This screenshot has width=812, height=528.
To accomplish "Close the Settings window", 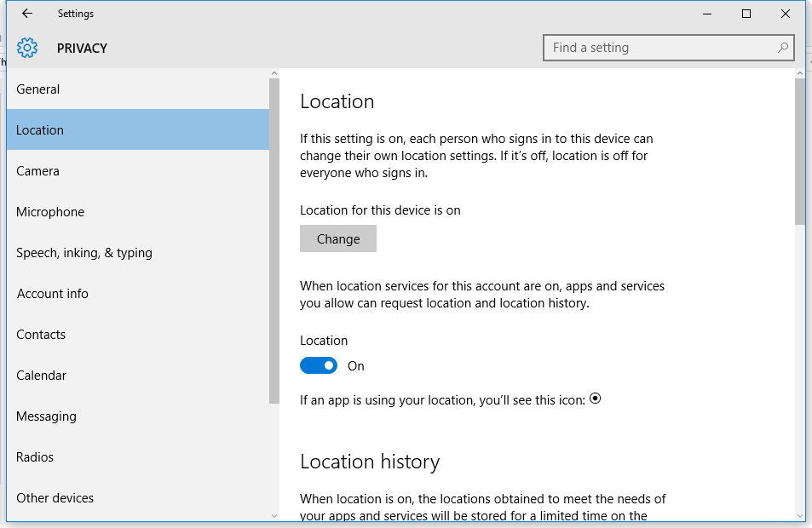I will [x=786, y=14].
